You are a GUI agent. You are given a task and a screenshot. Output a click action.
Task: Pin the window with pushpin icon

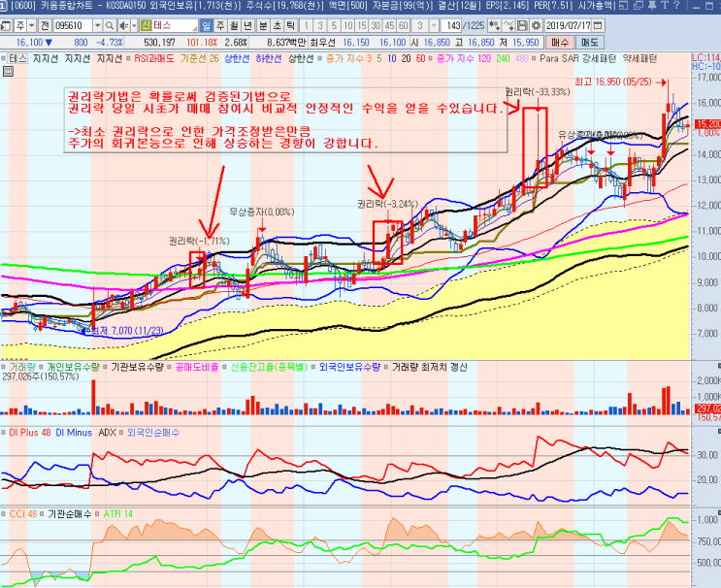click(652, 6)
